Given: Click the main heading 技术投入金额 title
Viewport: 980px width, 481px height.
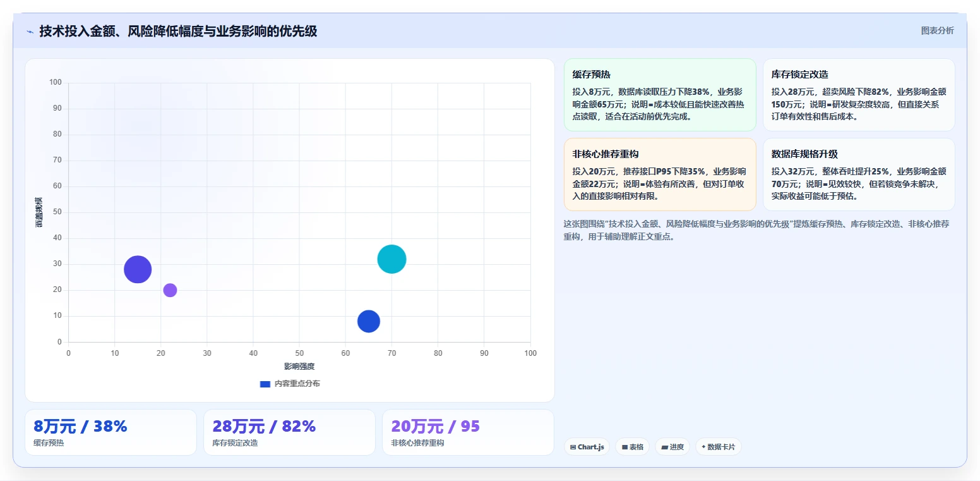Looking at the screenshot, I should coord(178,31).
